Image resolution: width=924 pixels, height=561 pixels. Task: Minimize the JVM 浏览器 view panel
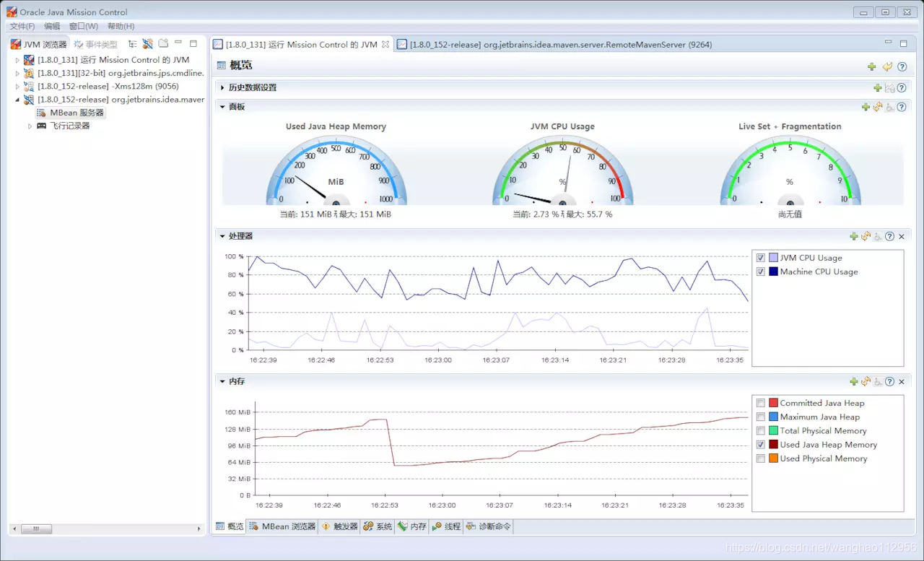(178, 43)
